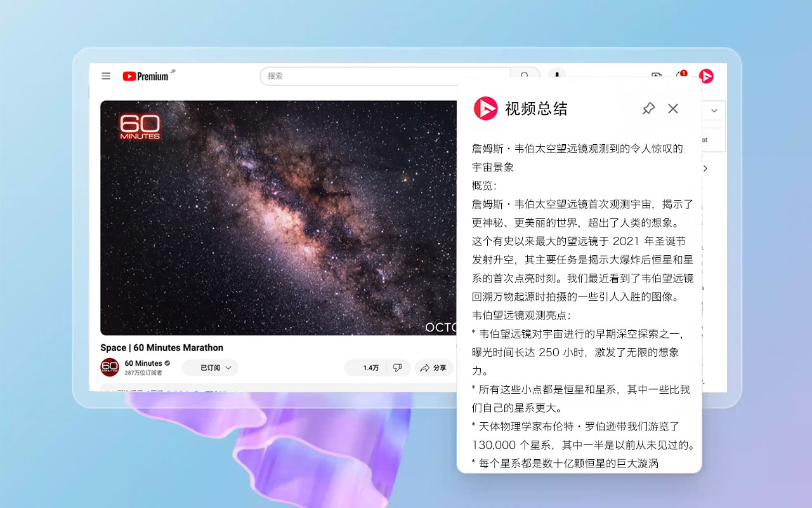
Task: Click the share arrow icon next to 分享
Action: click(x=426, y=368)
